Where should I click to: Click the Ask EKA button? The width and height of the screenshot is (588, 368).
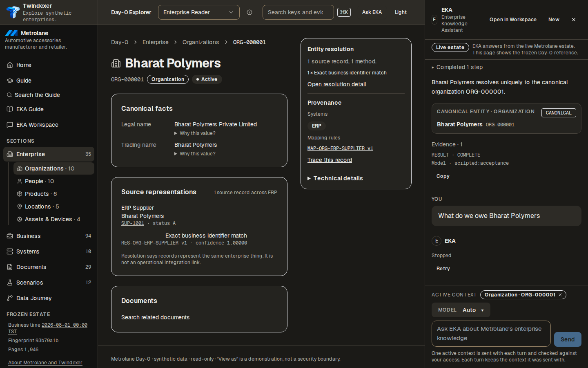pyautogui.click(x=372, y=12)
